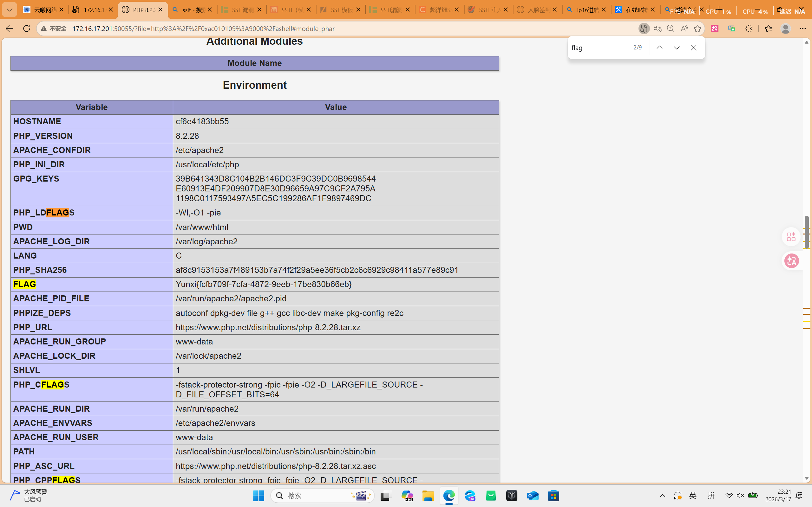Open the read aloud icon
This screenshot has height=507, width=812.
coord(684,29)
